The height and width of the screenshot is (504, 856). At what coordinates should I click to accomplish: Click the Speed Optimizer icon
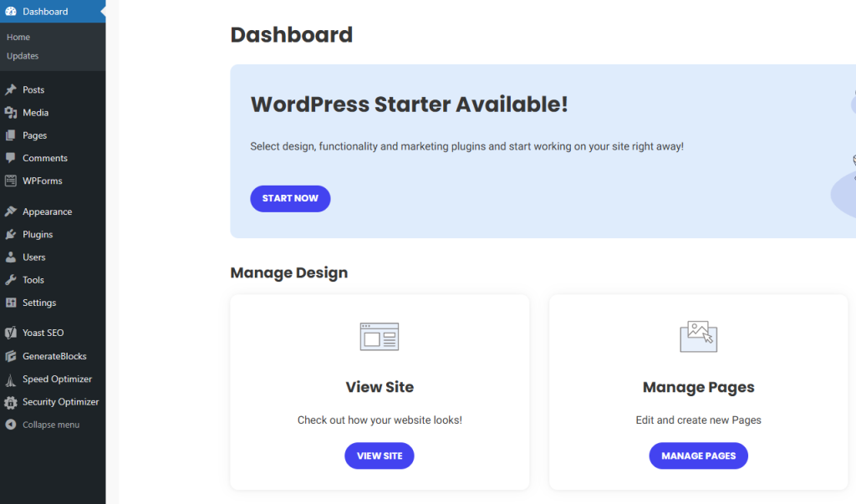click(10, 379)
